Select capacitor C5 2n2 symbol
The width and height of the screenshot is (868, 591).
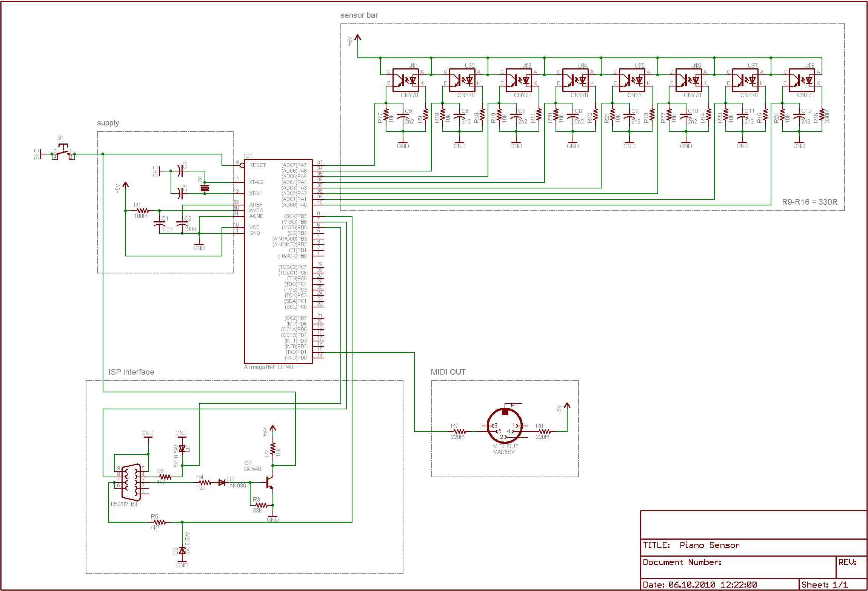403,116
